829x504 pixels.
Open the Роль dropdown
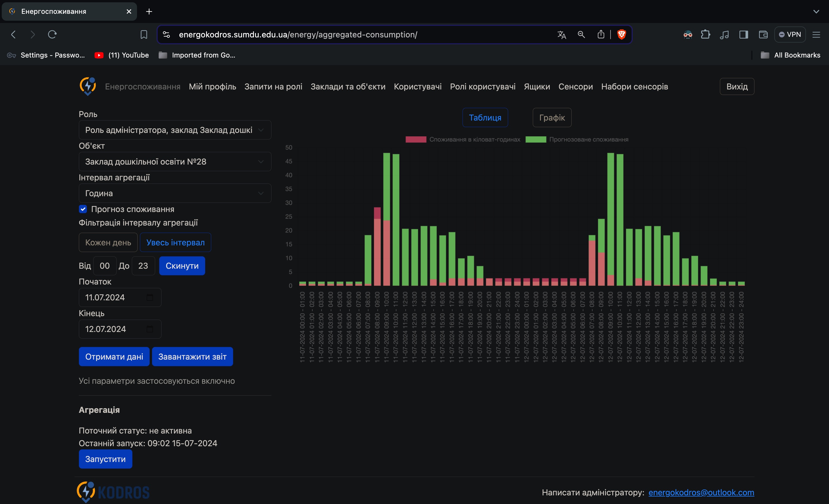point(175,130)
